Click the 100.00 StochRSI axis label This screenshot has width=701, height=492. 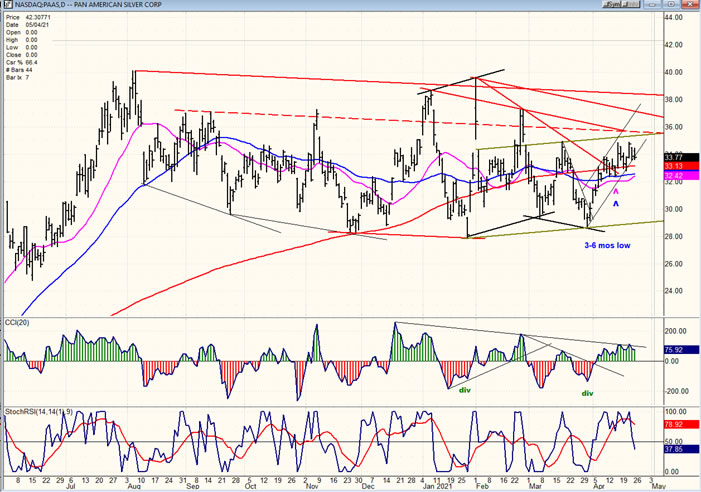pos(676,412)
